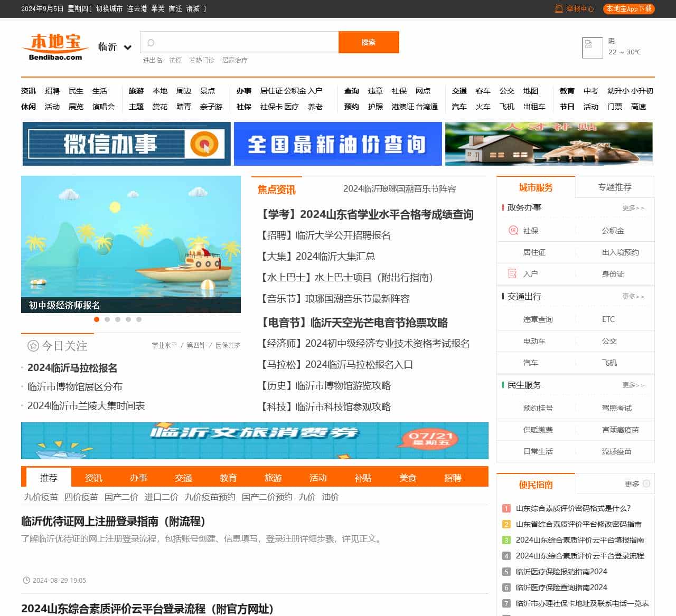Open 2024临沂琅琊国潮音乐节阵容 link
676x616 pixels.
tap(399, 188)
